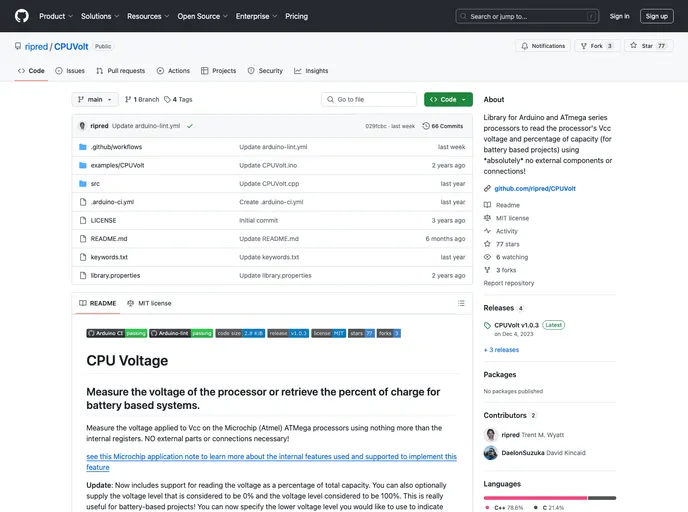Fork the CPUVolt repository
Image resolution: width=688 pixels, height=512 pixels.
point(597,46)
